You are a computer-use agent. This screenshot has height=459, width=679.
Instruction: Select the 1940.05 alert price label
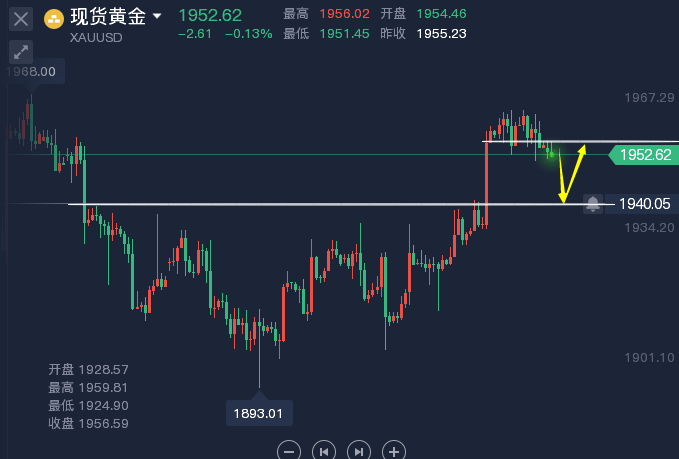point(644,204)
